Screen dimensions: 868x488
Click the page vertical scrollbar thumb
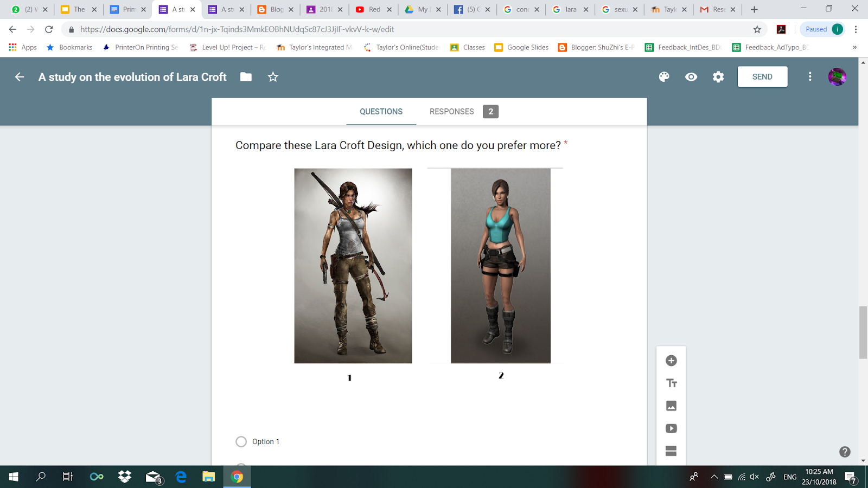(863, 332)
